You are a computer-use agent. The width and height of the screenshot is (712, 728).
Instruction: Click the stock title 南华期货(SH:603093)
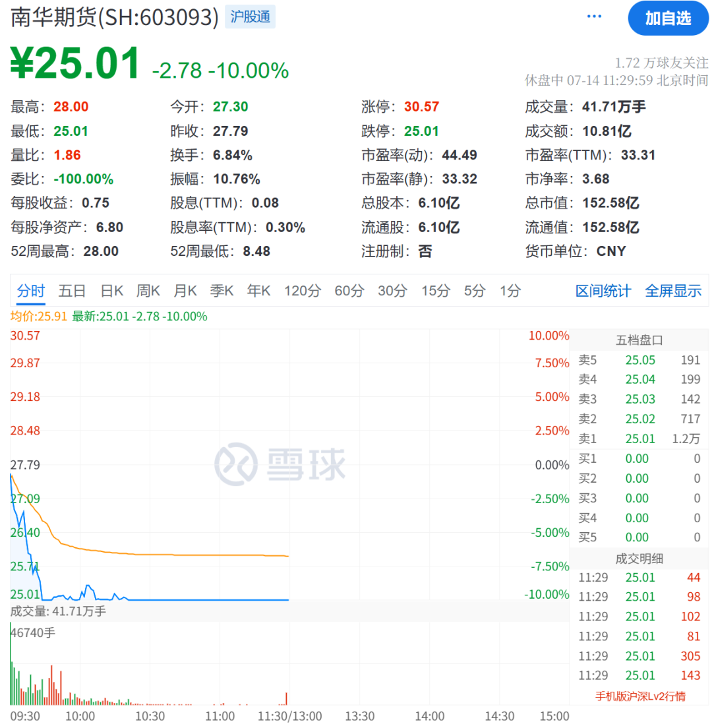(114, 17)
